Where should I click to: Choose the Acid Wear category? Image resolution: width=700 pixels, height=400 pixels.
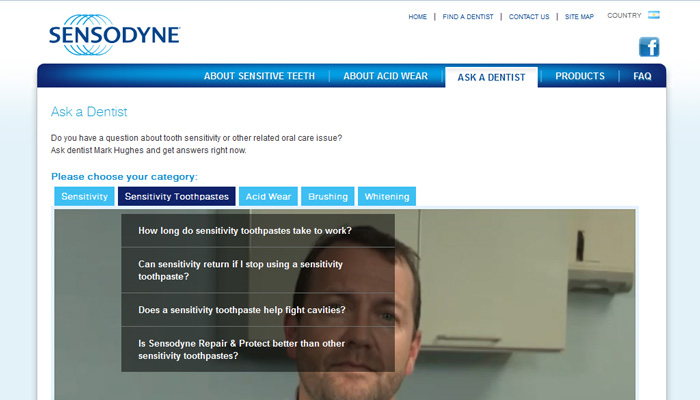click(268, 196)
